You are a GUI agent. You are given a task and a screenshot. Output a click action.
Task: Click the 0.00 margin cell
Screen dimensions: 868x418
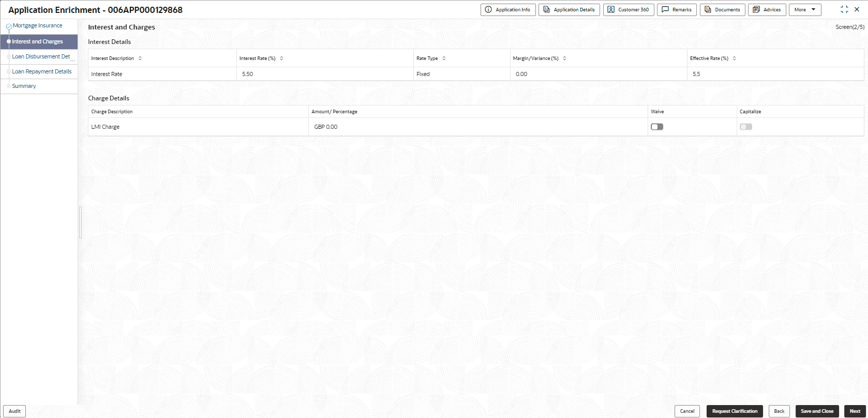(598, 74)
